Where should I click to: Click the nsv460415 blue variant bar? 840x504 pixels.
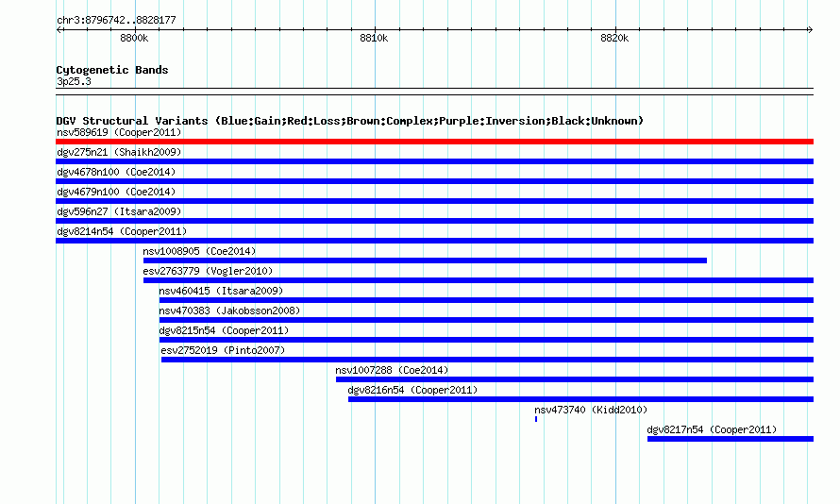pyautogui.click(x=486, y=300)
